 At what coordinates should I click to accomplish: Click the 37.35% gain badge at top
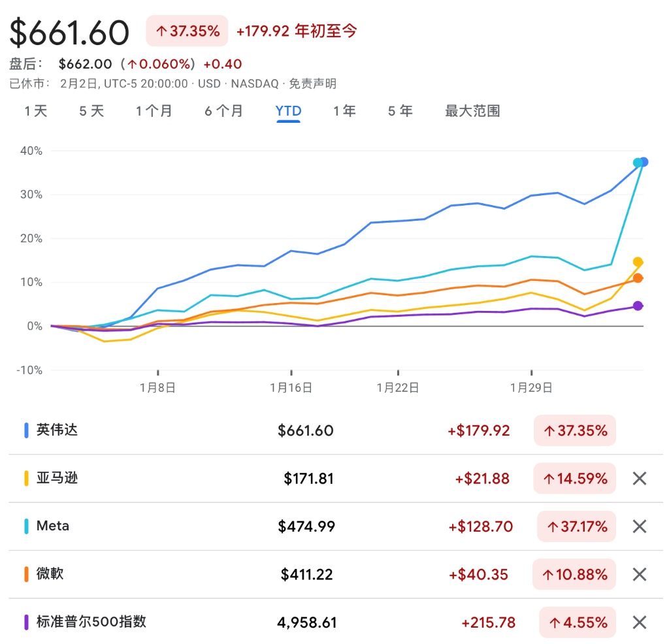click(x=187, y=31)
